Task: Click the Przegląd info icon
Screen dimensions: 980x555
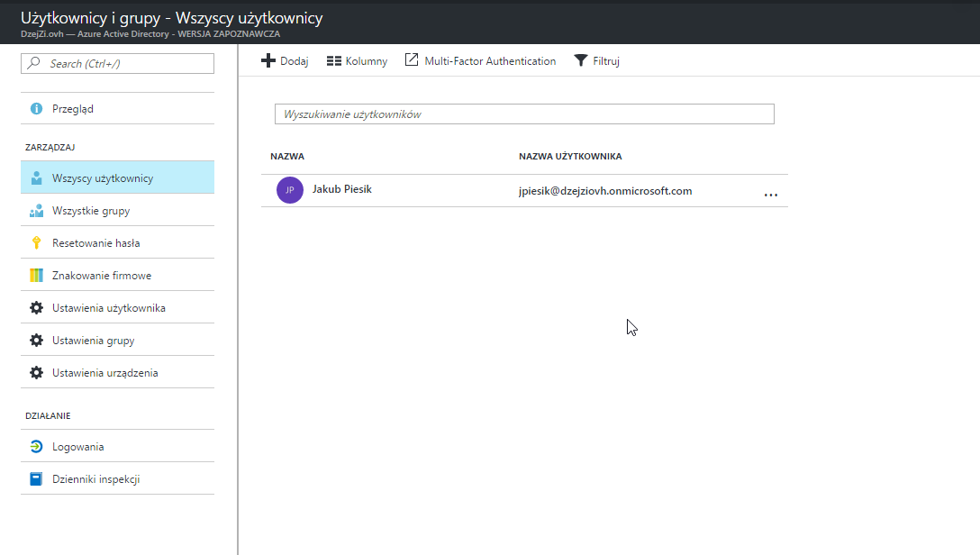Action: [x=36, y=109]
